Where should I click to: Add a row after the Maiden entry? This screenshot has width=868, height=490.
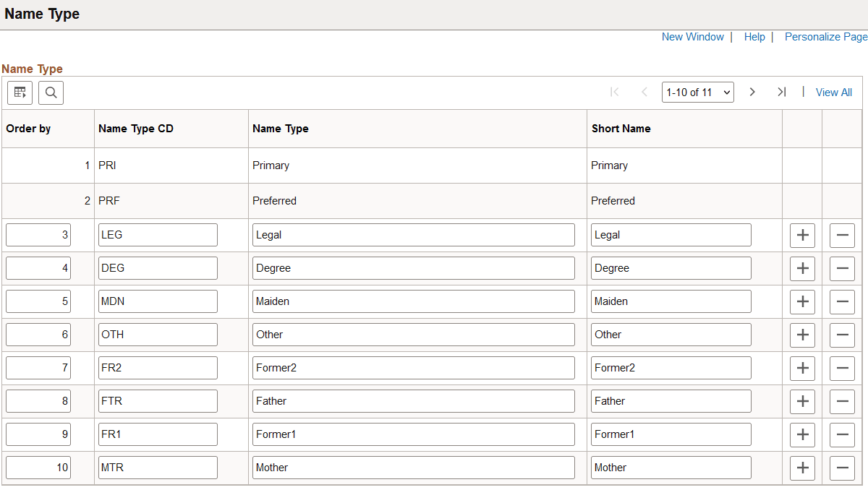[802, 301]
